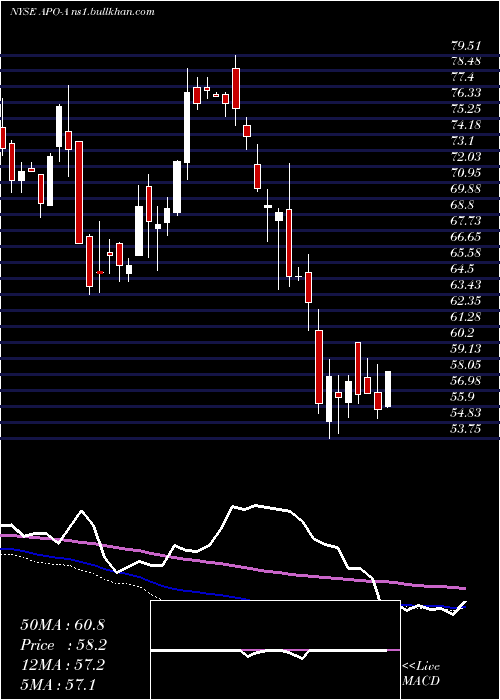Click the 12MA : 57.2 readout
The width and height of the screenshot is (500, 700).
click(x=62, y=665)
